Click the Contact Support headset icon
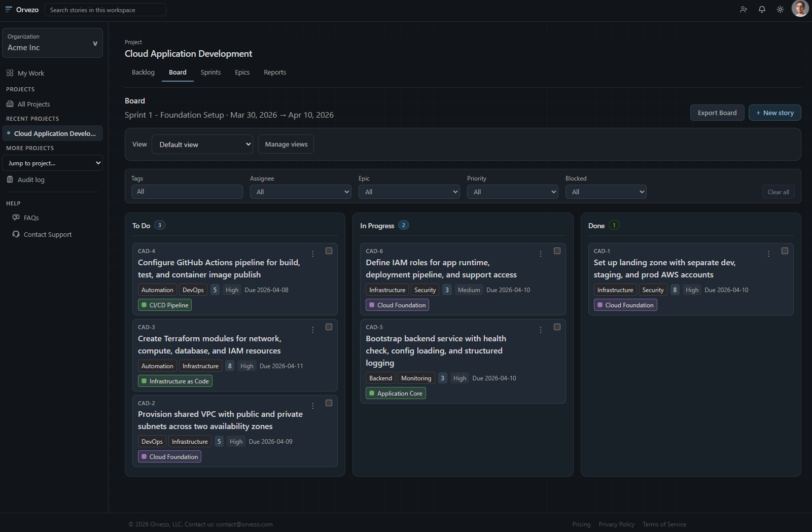Screen dimensions: 812x532 click(16, 234)
